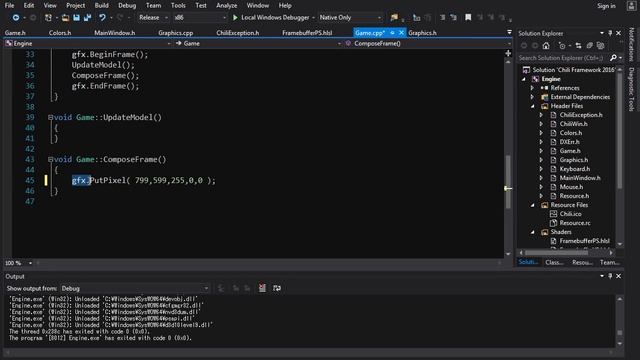Click Sign in link
640x360 pixels.
[x=606, y=6]
